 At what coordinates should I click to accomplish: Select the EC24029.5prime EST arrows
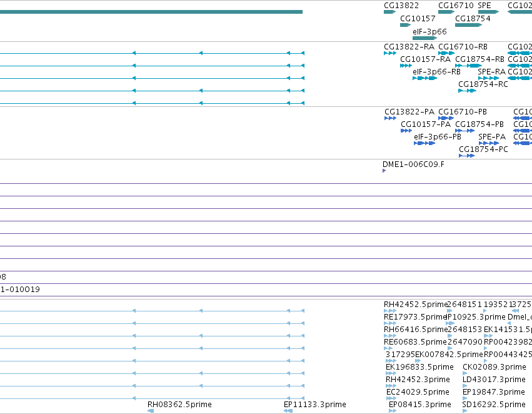391,399
